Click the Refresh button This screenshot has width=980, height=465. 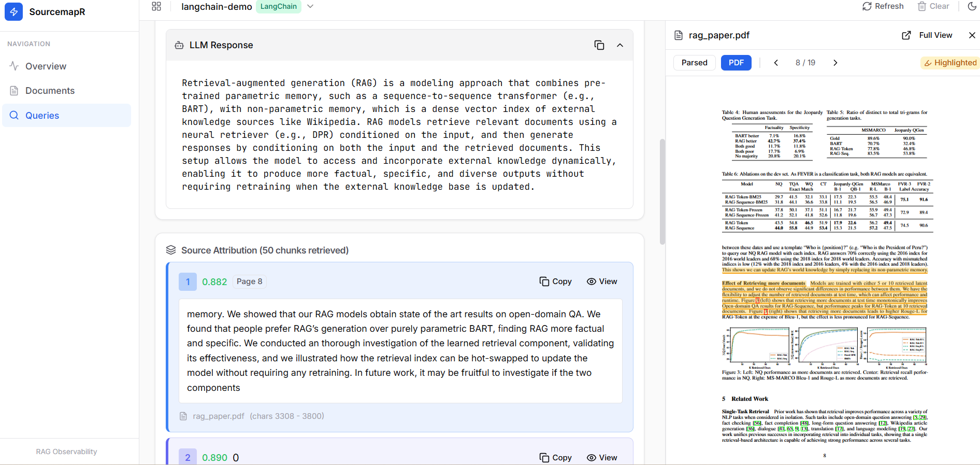[x=883, y=6]
